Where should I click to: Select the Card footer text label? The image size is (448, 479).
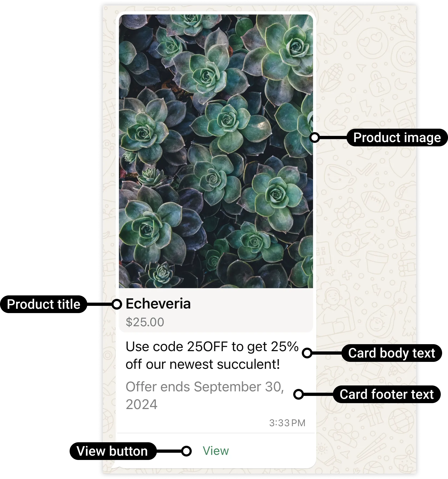tap(387, 394)
